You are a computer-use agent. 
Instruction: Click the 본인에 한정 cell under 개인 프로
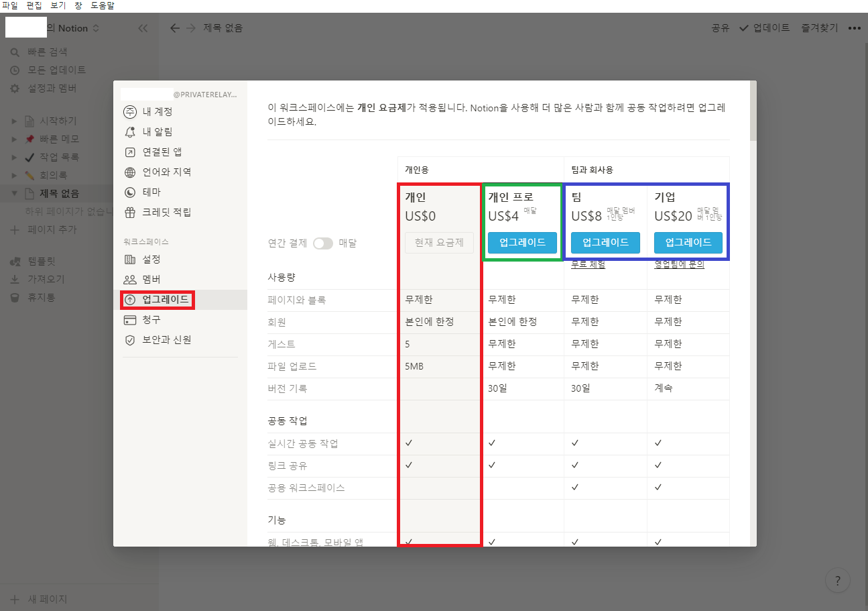(513, 322)
